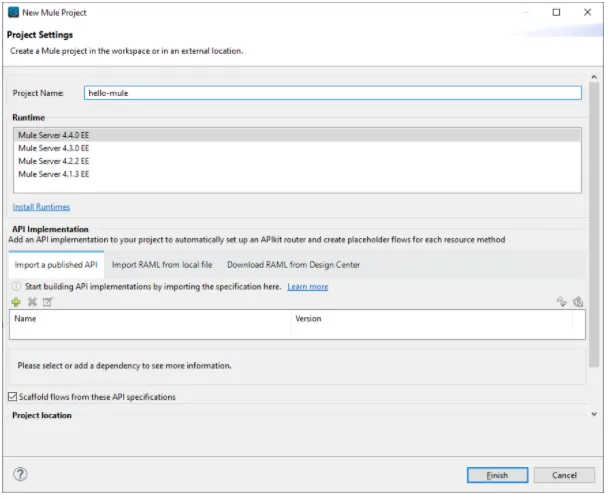Click the Cancel button
The height and width of the screenshot is (498, 608).
(x=565, y=476)
